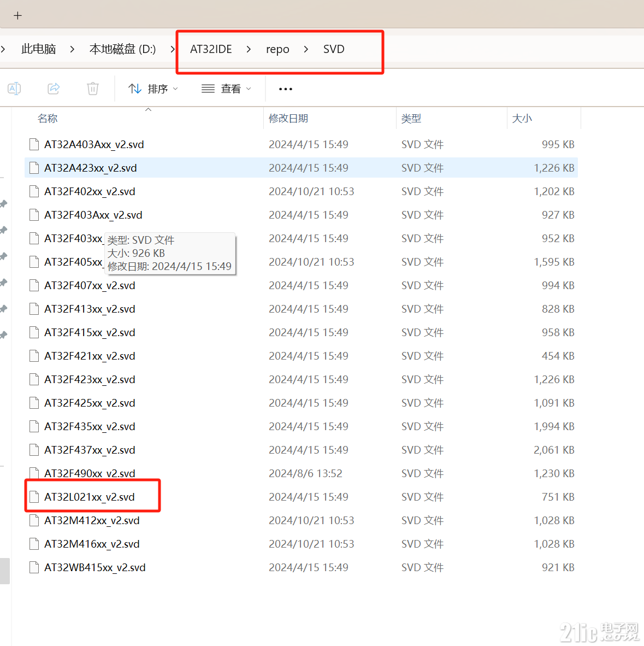
Task: Click the file icon beside AT32F413xx_v2.svd
Action: 34,309
